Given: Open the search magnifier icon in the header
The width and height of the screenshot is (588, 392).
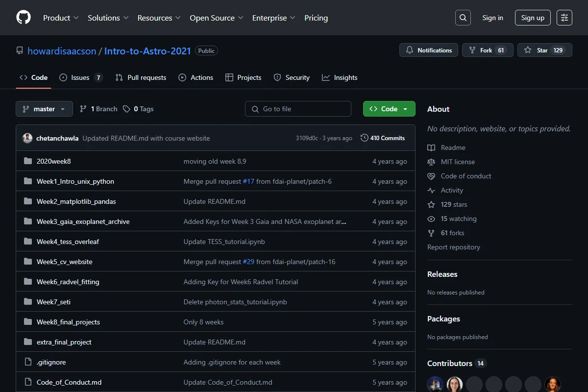Looking at the screenshot, I should coord(463,18).
